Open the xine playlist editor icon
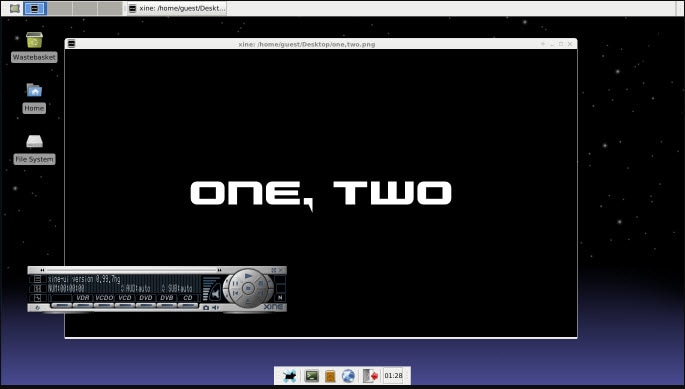The width and height of the screenshot is (685, 389). pyautogui.click(x=38, y=279)
